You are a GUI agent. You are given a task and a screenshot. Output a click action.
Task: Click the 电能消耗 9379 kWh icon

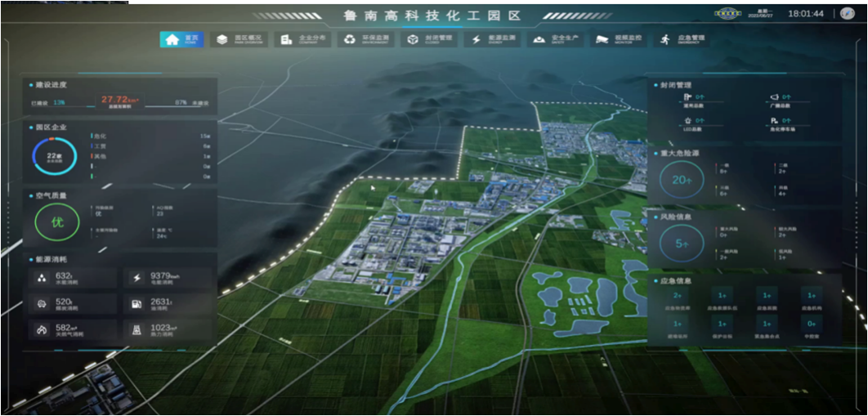click(x=136, y=279)
